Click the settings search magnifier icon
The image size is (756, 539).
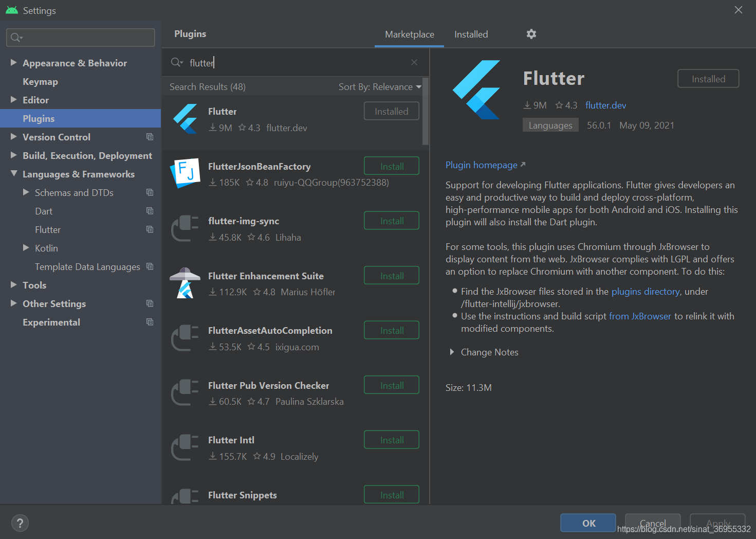point(16,38)
